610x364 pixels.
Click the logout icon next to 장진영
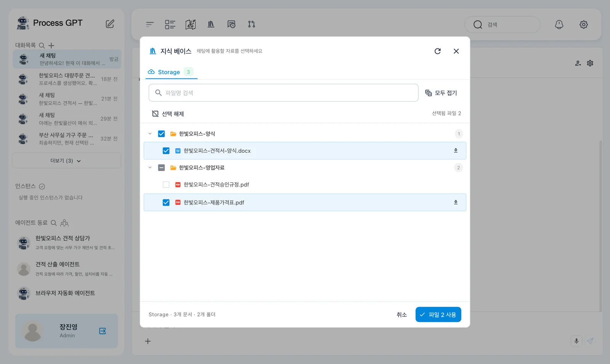[103, 331]
